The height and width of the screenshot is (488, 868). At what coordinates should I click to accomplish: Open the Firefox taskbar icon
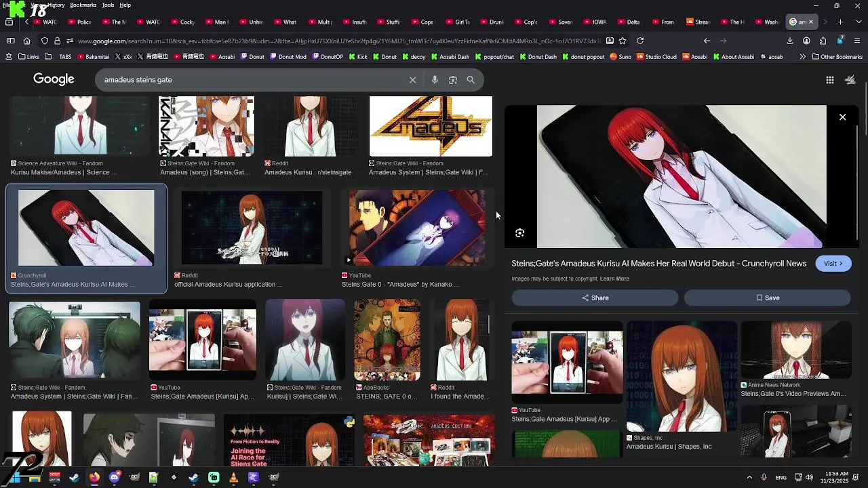coord(94,477)
